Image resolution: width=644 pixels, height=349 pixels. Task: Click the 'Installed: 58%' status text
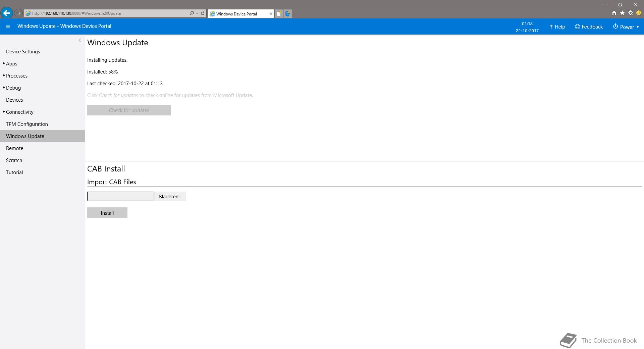click(103, 71)
